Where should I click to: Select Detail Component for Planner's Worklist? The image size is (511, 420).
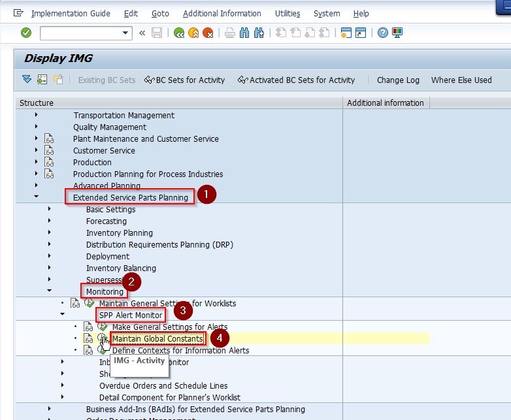[170, 398]
